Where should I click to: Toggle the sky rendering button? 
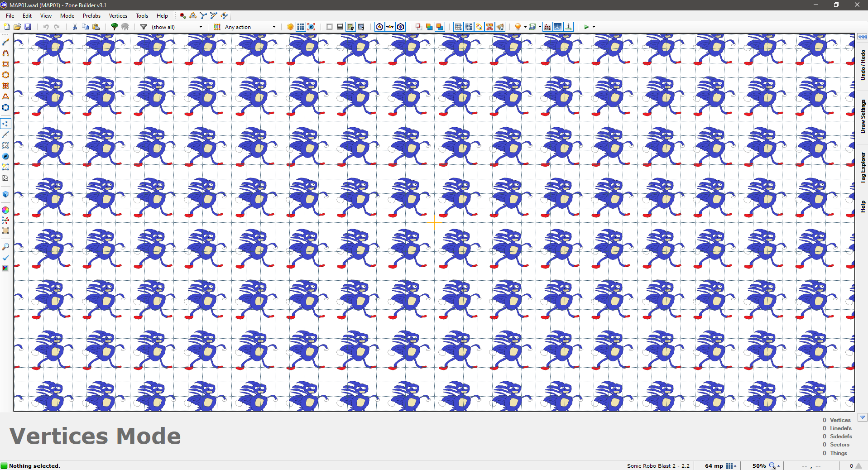558,27
